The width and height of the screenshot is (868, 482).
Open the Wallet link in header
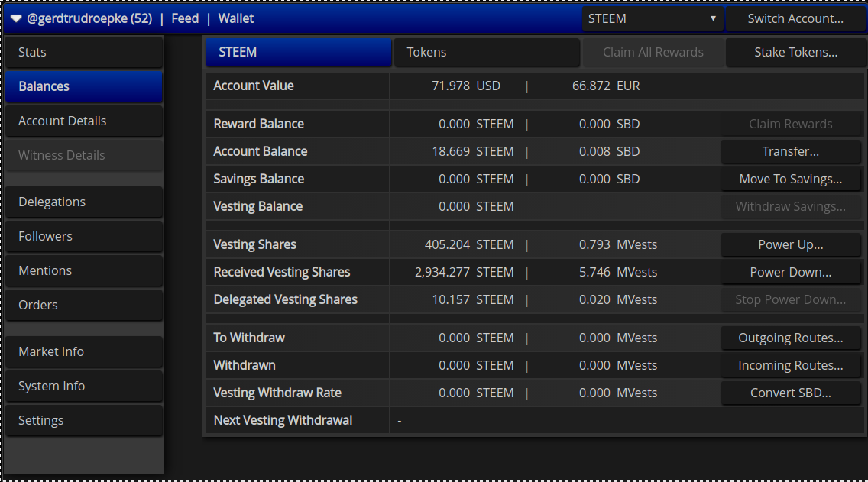[x=236, y=18]
